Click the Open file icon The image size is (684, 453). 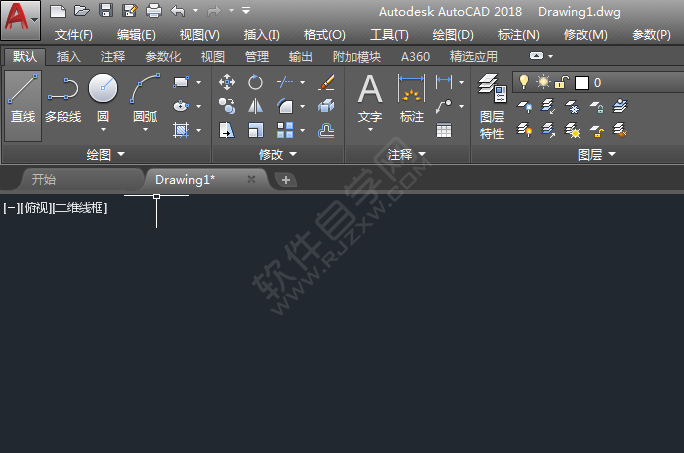82,10
